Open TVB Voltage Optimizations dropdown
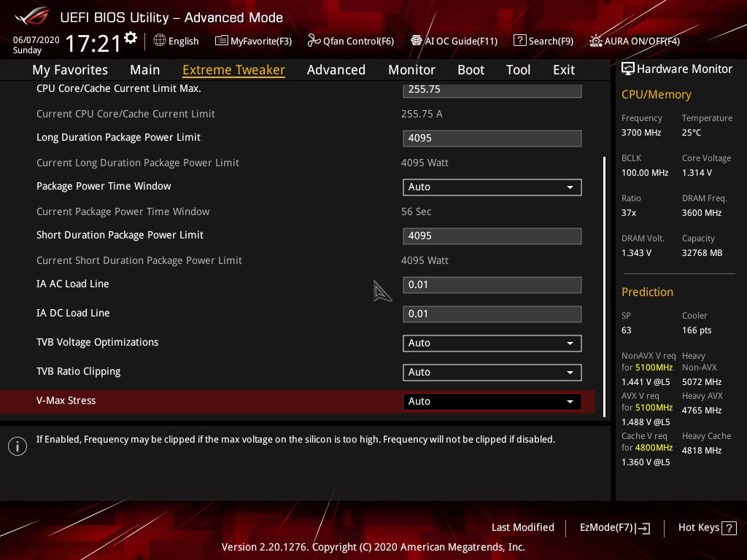 tap(492, 343)
